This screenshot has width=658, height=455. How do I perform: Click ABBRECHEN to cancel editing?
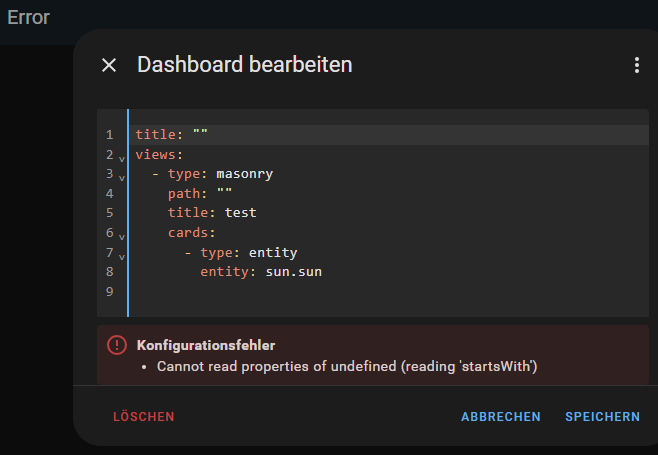(500, 417)
